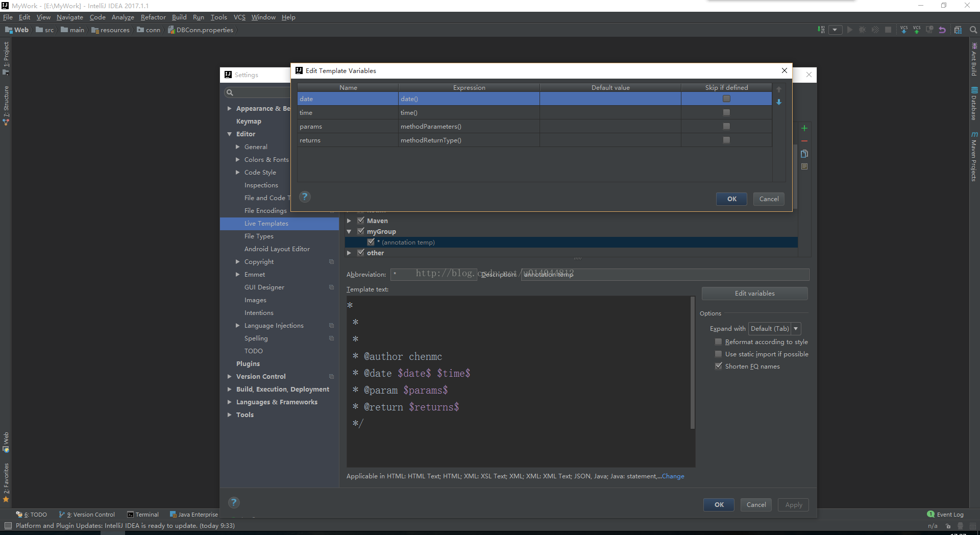Enable Reformat according to style
The height and width of the screenshot is (535, 980).
pyautogui.click(x=719, y=342)
